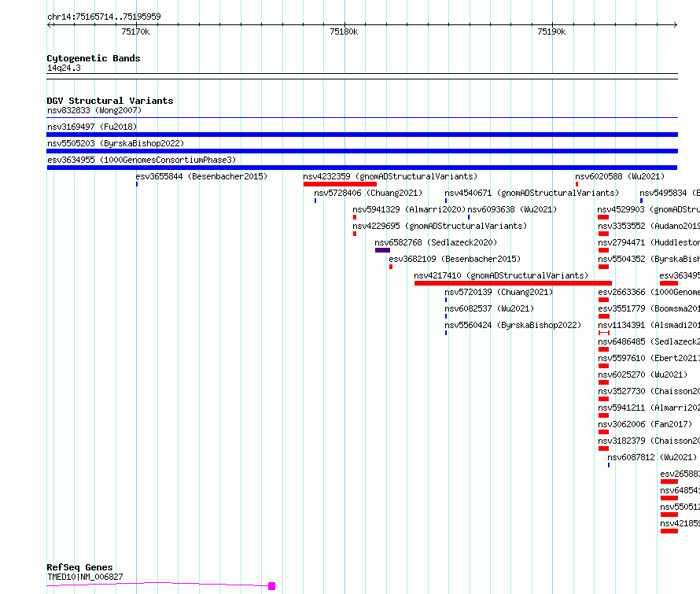Click the nsv5495834 variant label
Screen dimensions: 700x594
coord(669,193)
